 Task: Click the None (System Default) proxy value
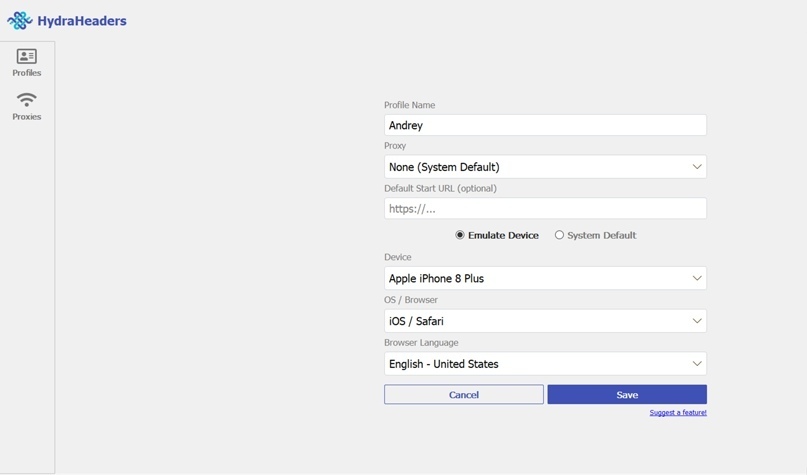(444, 167)
